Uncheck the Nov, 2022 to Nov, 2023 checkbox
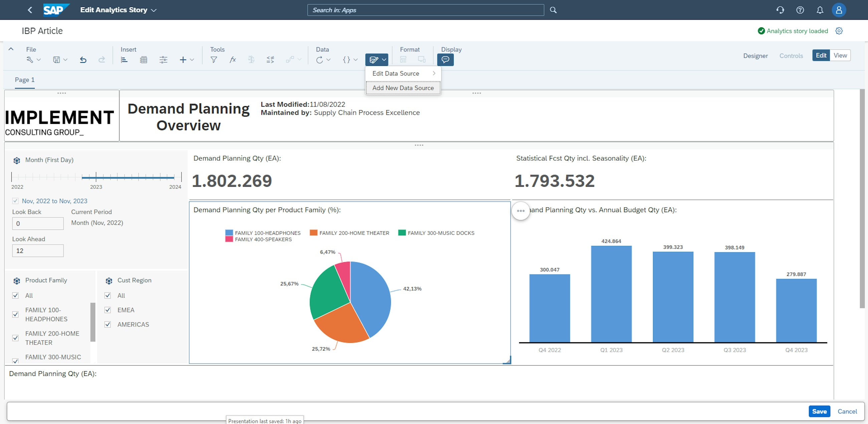Viewport: 868px width, 424px height. (15, 201)
